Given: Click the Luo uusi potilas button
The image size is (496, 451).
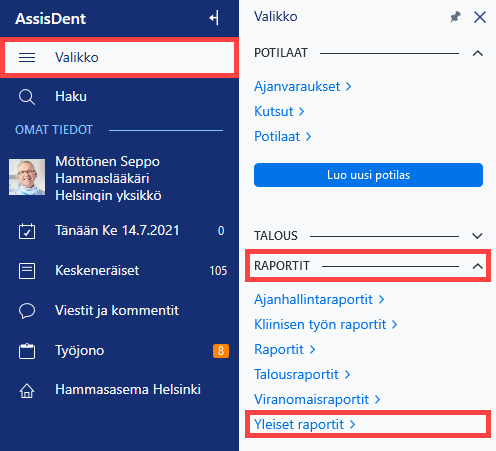Looking at the screenshot, I should pyautogui.click(x=368, y=175).
